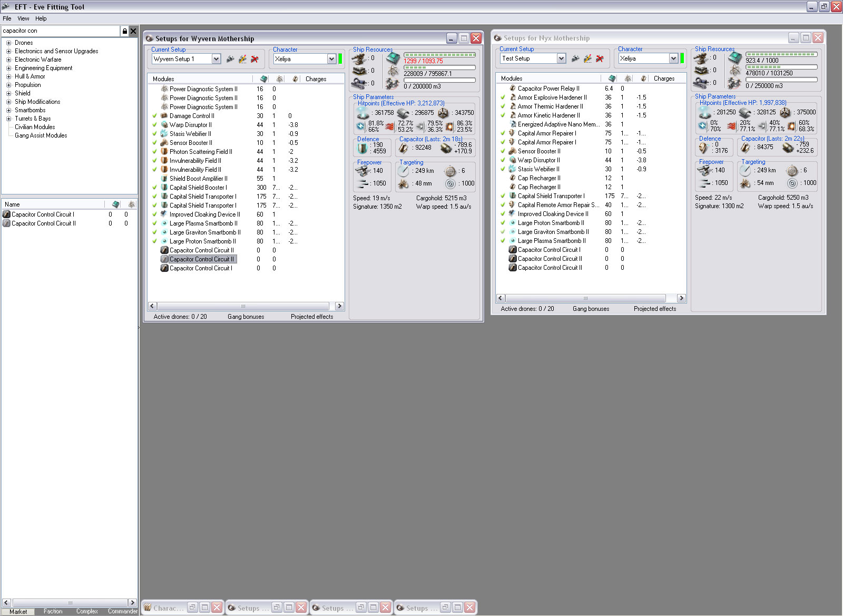Click the capacitor column icon in Nyx modules header
Image resolution: width=843 pixels, height=616 pixels.
(x=643, y=79)
